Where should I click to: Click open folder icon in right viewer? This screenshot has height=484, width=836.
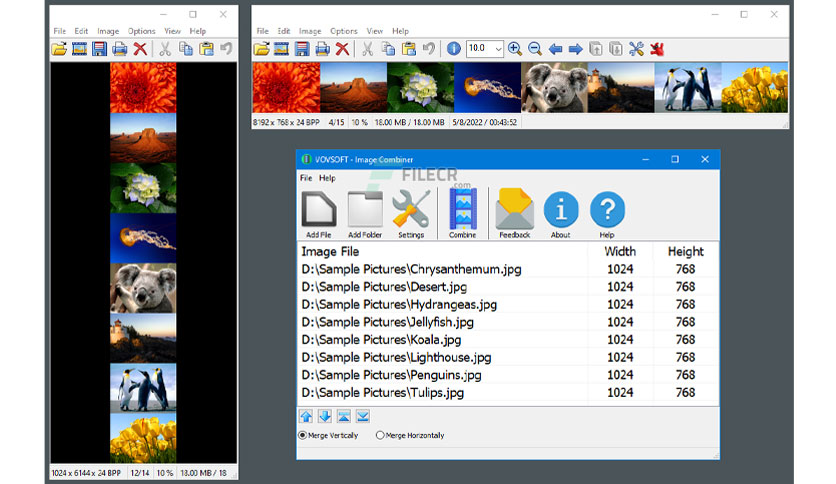[261, 49]
